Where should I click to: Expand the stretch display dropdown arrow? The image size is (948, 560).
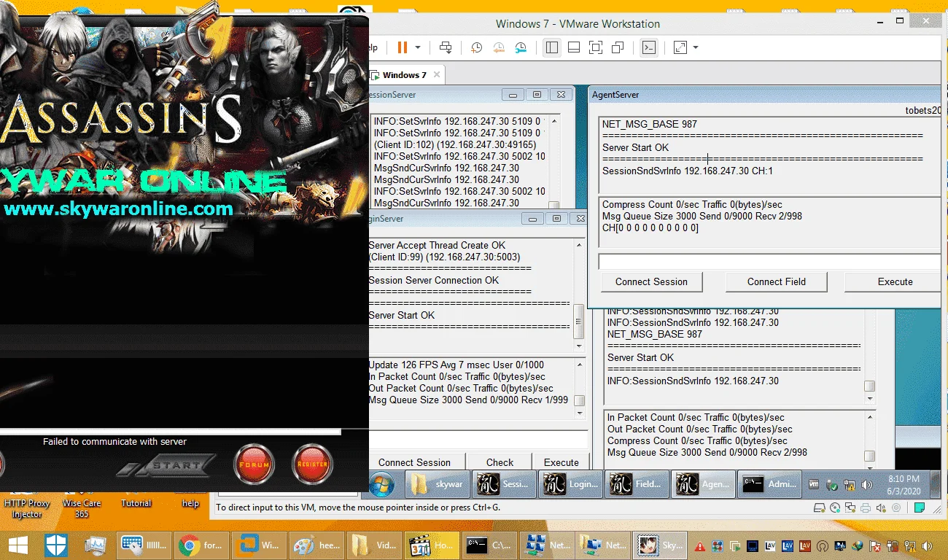tap(695, 47)
